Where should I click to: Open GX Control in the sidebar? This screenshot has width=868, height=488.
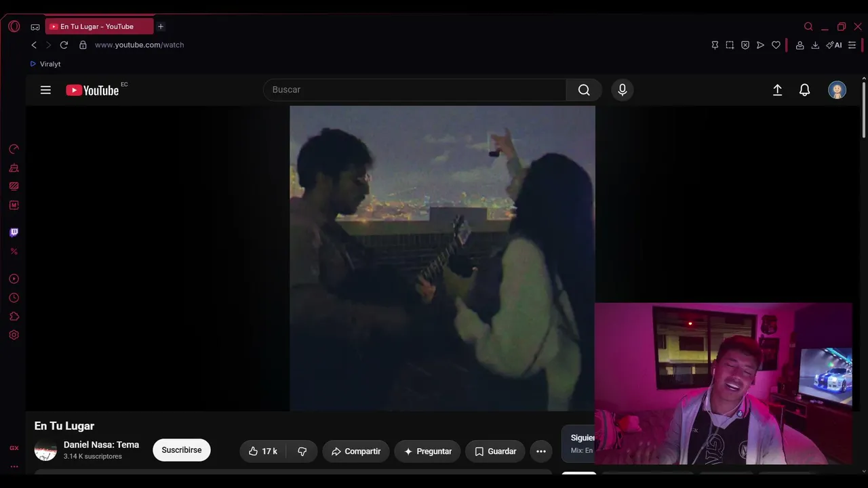point(14,149)
